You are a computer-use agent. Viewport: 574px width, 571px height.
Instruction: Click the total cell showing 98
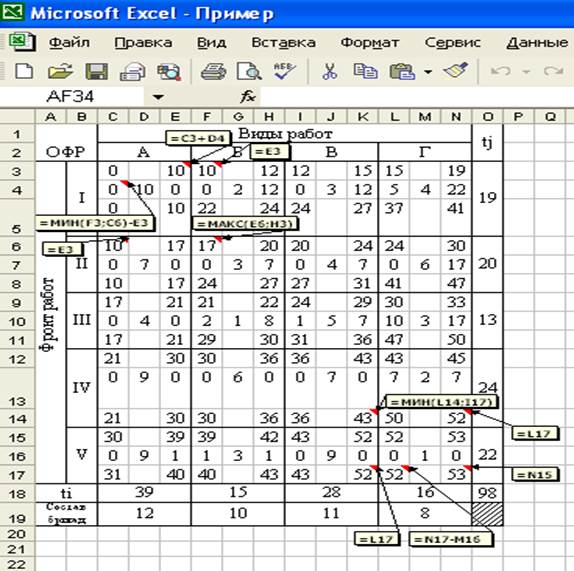pyautogui.click(x=487, y=493)
